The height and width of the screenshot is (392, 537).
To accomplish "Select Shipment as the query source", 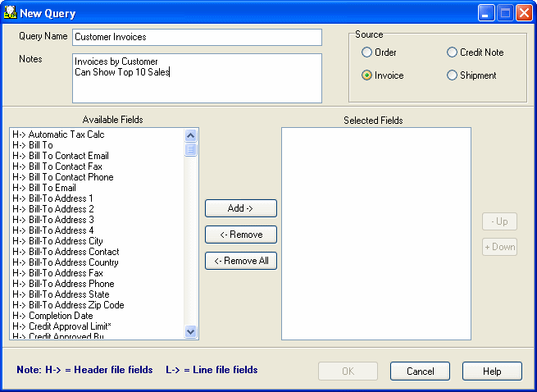I will coord(453,75).
